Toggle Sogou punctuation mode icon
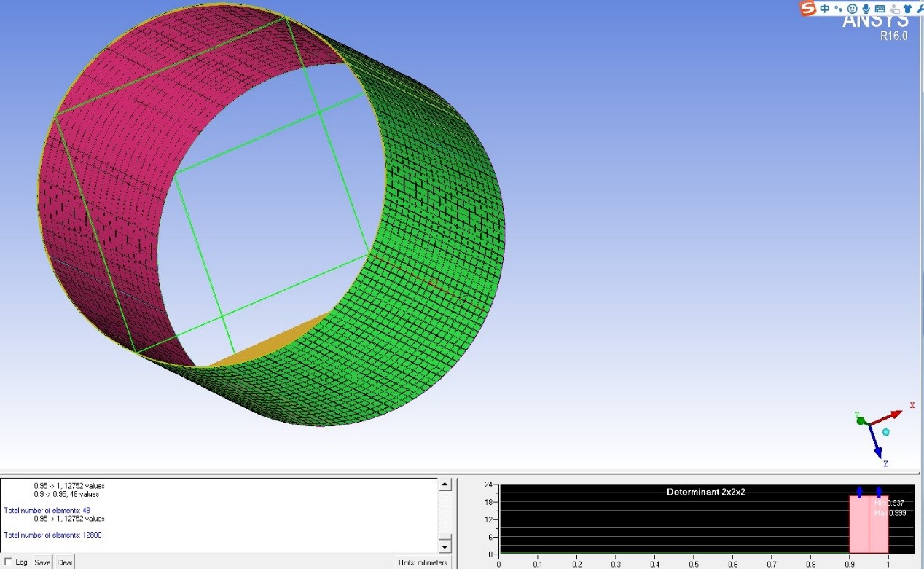 coord(838,9)
